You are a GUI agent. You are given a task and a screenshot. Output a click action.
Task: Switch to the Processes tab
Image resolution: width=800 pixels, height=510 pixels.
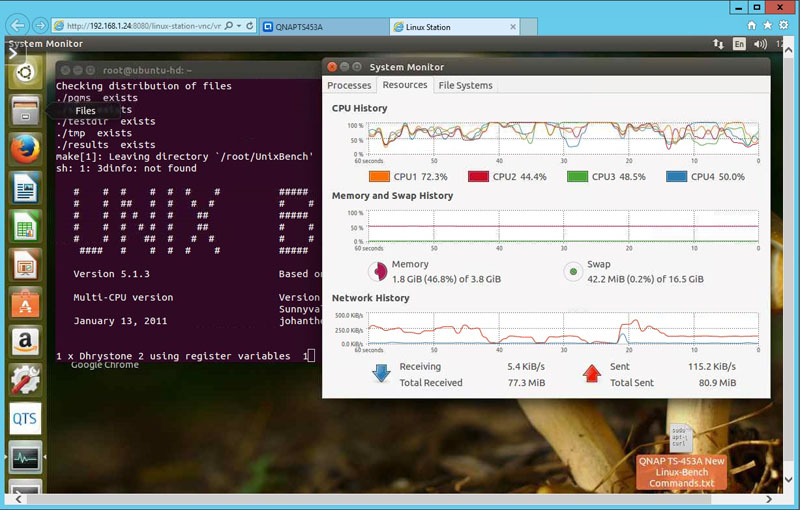[349, 86]
